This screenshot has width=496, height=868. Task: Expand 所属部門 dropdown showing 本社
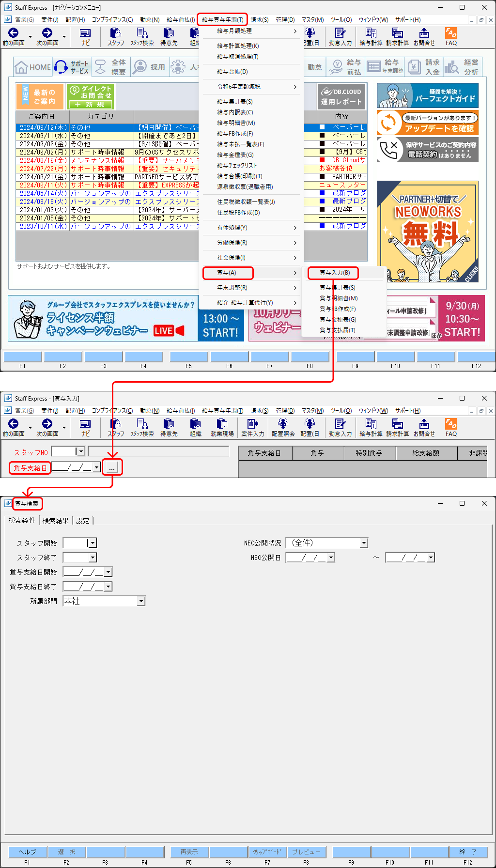(141, 601)
